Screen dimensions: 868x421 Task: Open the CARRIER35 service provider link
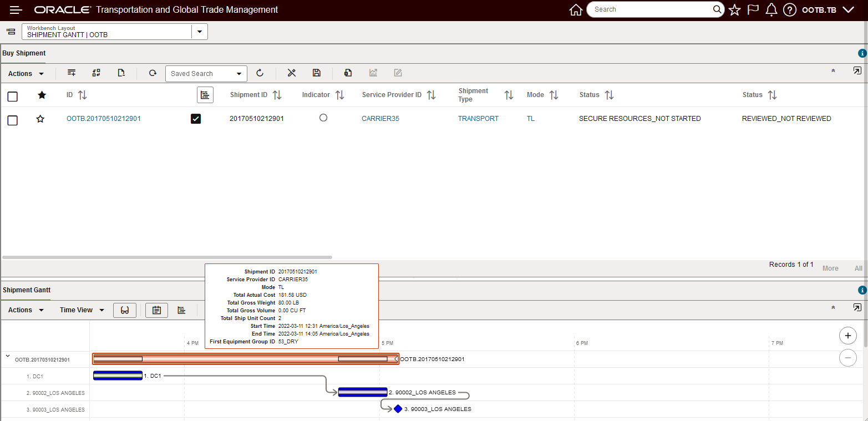380,119
